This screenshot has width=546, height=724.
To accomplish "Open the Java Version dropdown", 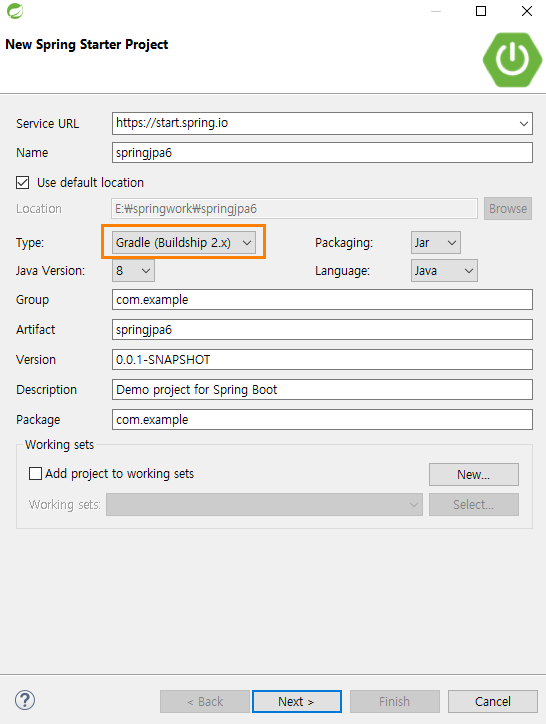I will click(x=133, y=271).
